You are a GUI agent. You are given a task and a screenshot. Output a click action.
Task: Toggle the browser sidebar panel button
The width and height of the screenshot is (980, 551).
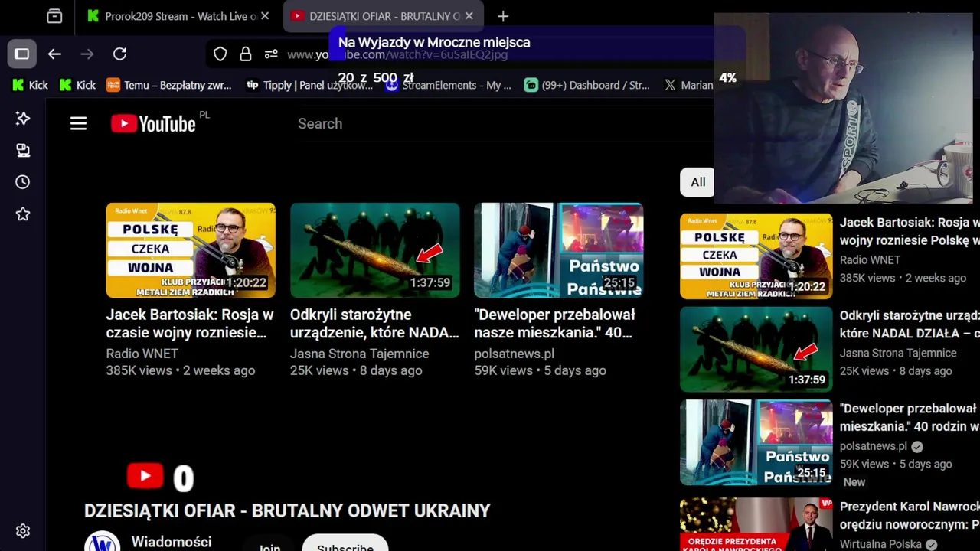pyautogui.click(x=21, y=54)
